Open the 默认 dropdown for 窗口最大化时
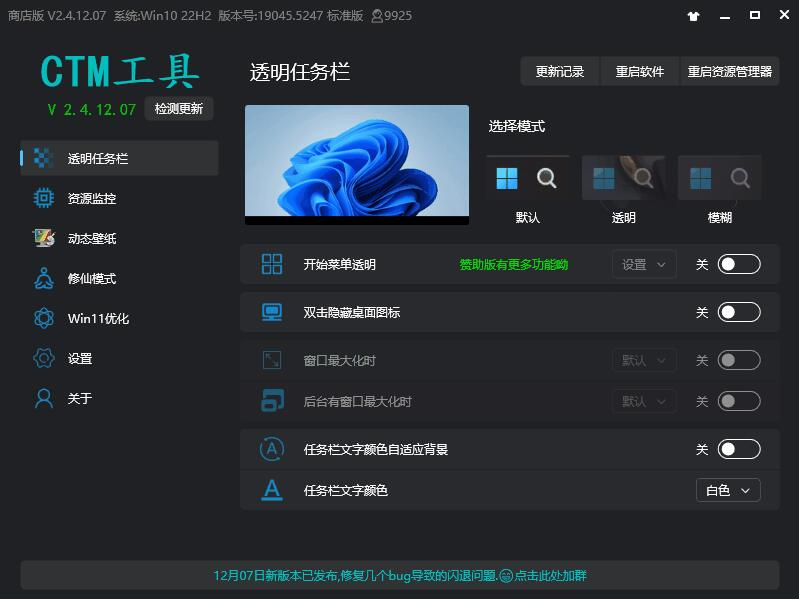The image size is (799, 599). [644, 360]
